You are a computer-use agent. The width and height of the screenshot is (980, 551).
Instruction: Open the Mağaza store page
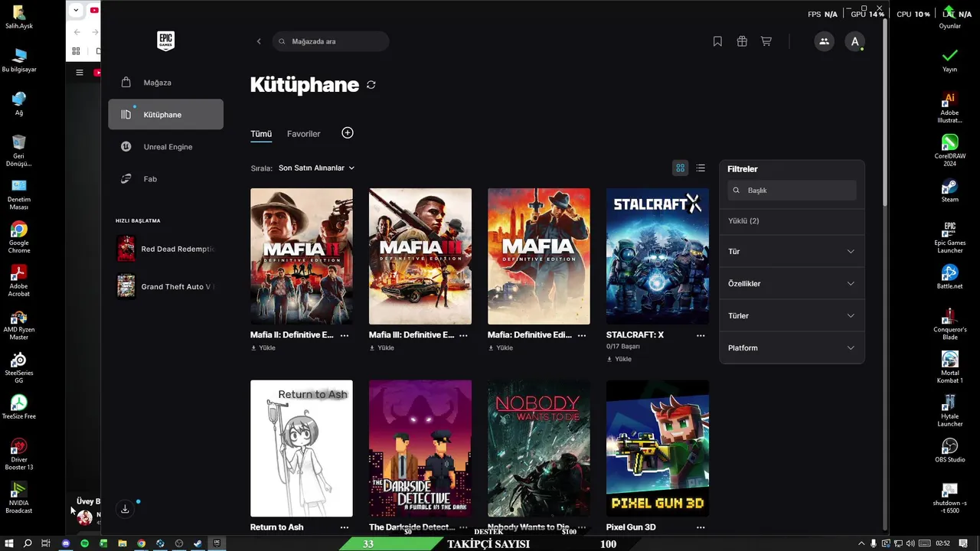click(x=165, y=83)
